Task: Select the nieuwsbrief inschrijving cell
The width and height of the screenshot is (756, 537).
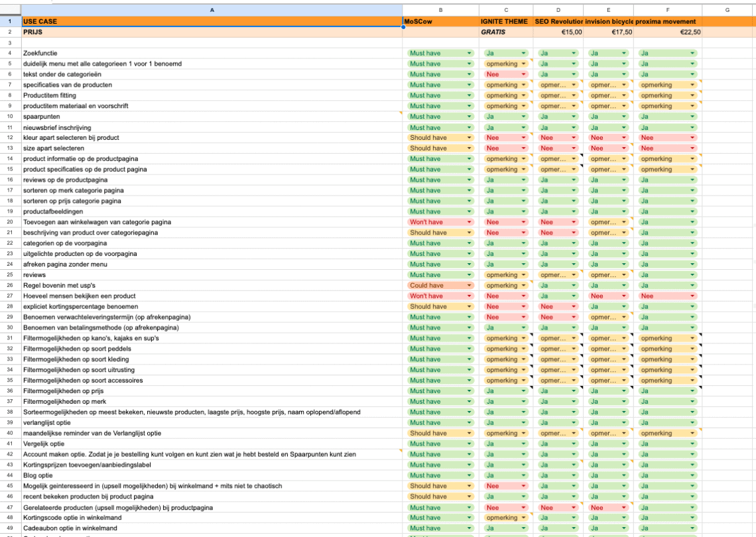Action: click(x=212, y=128)
